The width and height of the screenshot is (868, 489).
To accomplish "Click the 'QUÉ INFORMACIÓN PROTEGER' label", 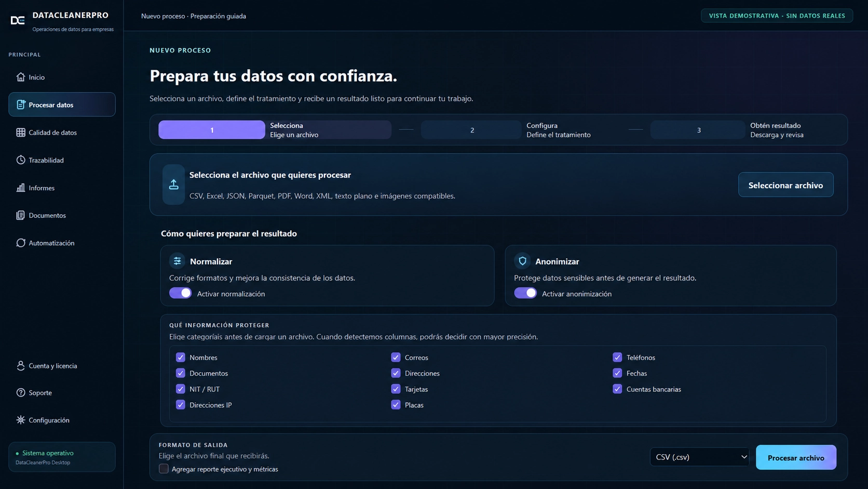I will pyautogui.click(x=219, y=325).
